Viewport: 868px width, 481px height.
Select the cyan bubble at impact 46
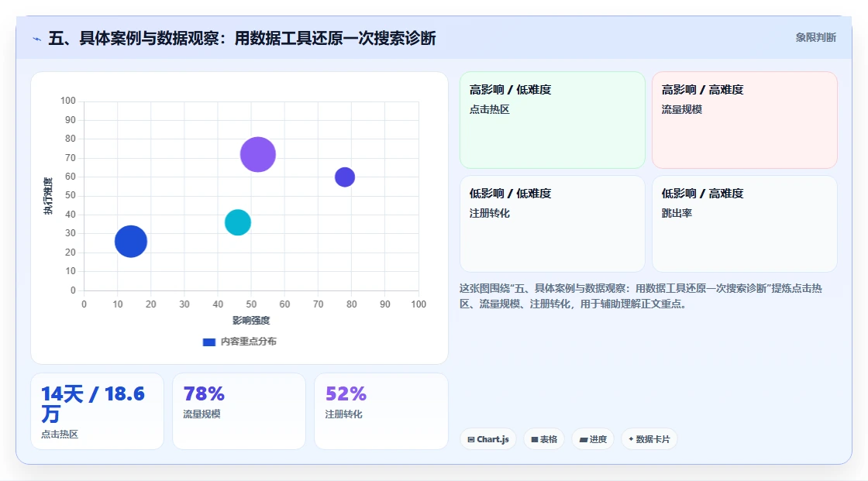[238, 222]
